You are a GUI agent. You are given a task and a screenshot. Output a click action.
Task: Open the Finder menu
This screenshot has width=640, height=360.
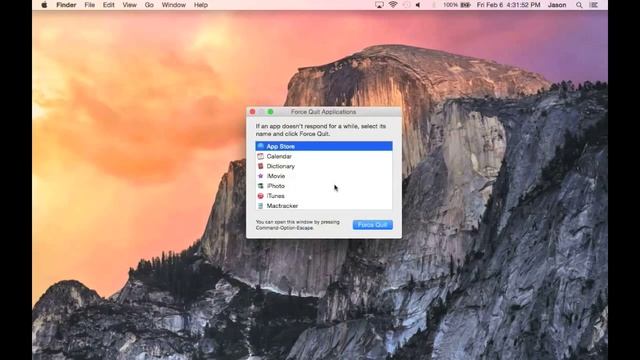point(66,5)
